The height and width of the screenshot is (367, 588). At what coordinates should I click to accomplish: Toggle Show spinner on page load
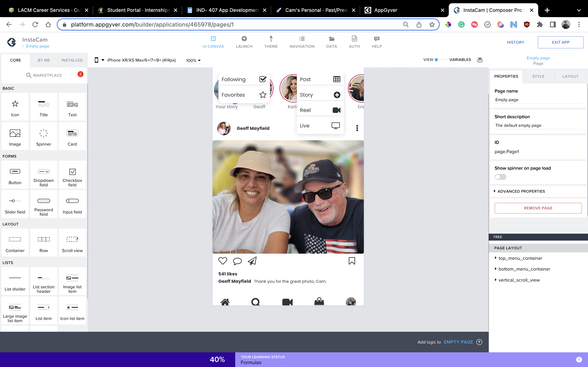tap(500, 177)
